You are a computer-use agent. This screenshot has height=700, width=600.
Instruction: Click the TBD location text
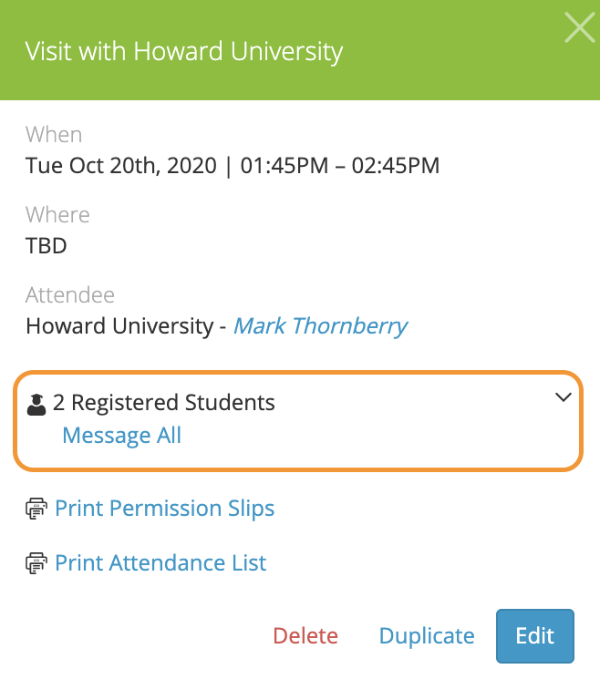(47, 245)
